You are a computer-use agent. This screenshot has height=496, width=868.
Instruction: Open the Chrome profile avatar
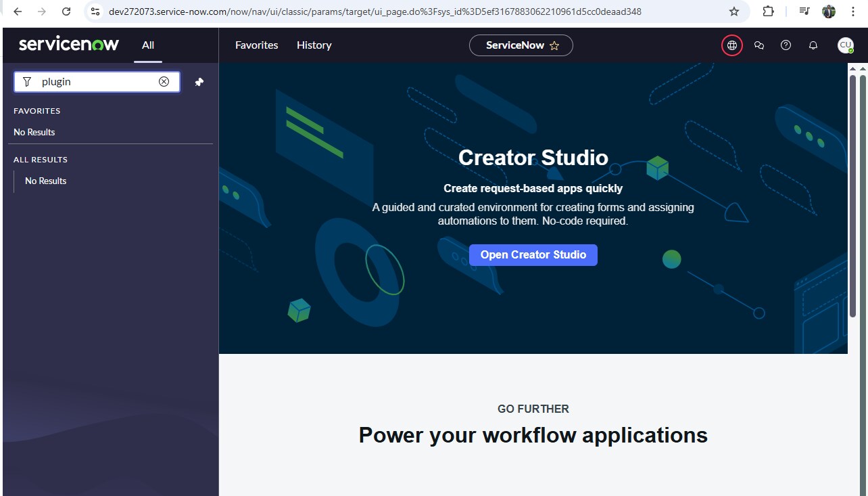(829, 12)
